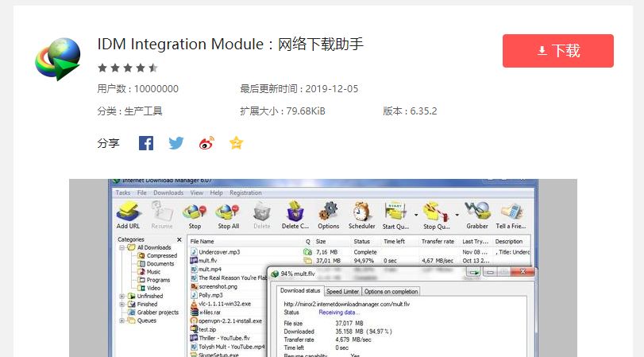The width and height of the screenshot is (644, 357).
Task: Open the Registration menu
Action: coord(245,192)
